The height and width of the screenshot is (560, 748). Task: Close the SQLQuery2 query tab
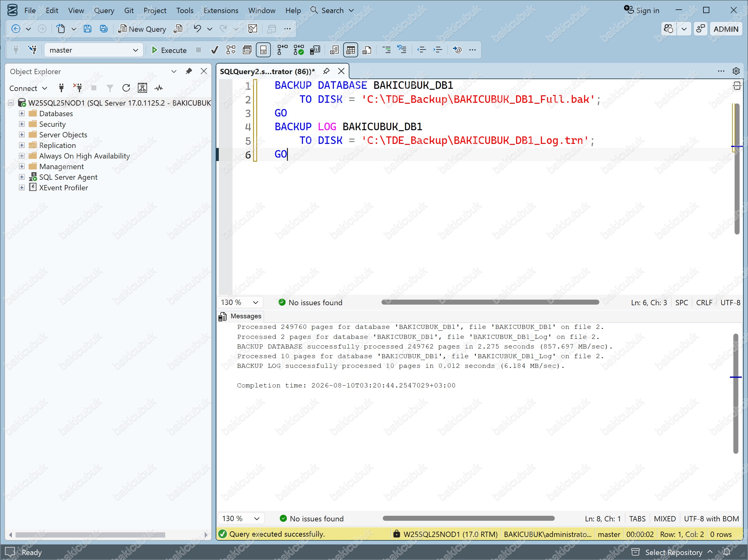(341, 71)
